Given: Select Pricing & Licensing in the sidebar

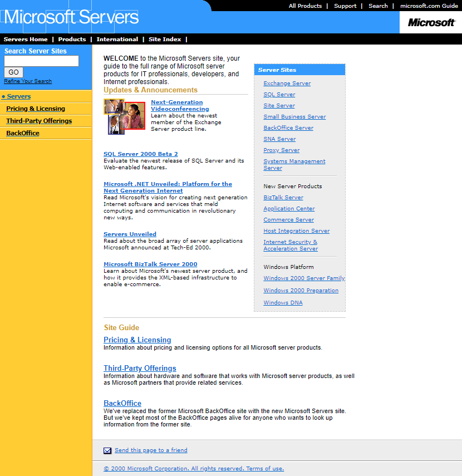Looking at the screenshot, I should tap(36, 109).
